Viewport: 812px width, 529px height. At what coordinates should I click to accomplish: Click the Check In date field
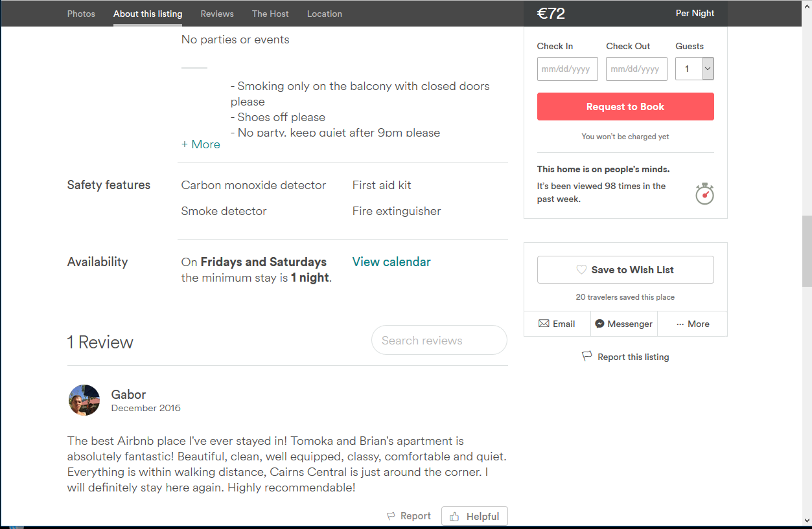point(567,69)
